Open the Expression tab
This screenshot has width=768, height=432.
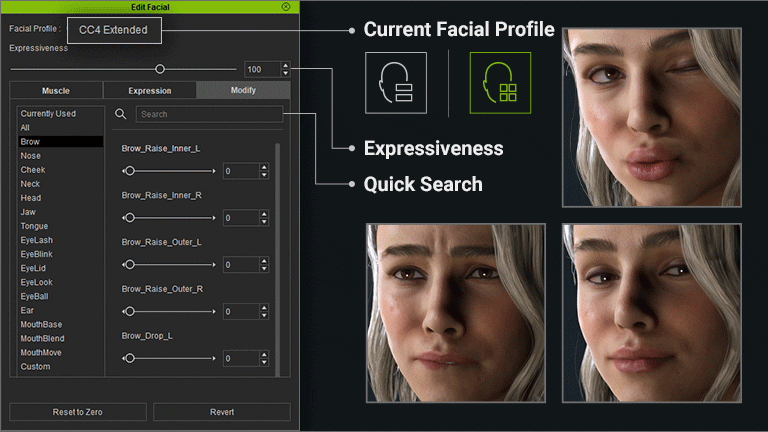point(150,91)
